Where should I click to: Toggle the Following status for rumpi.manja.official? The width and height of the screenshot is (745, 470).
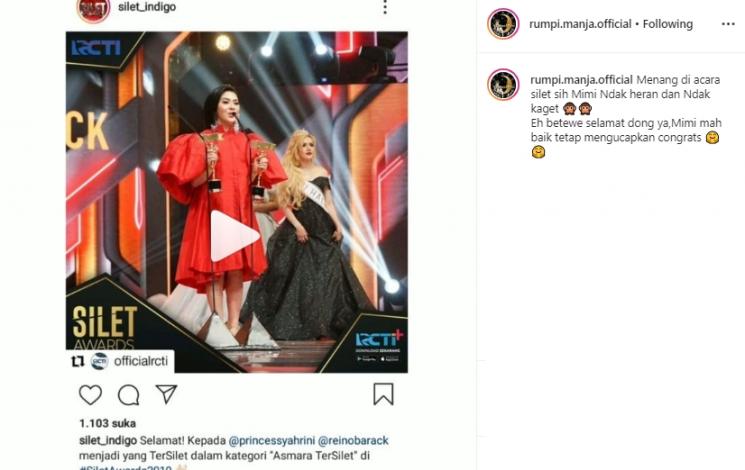668,24
